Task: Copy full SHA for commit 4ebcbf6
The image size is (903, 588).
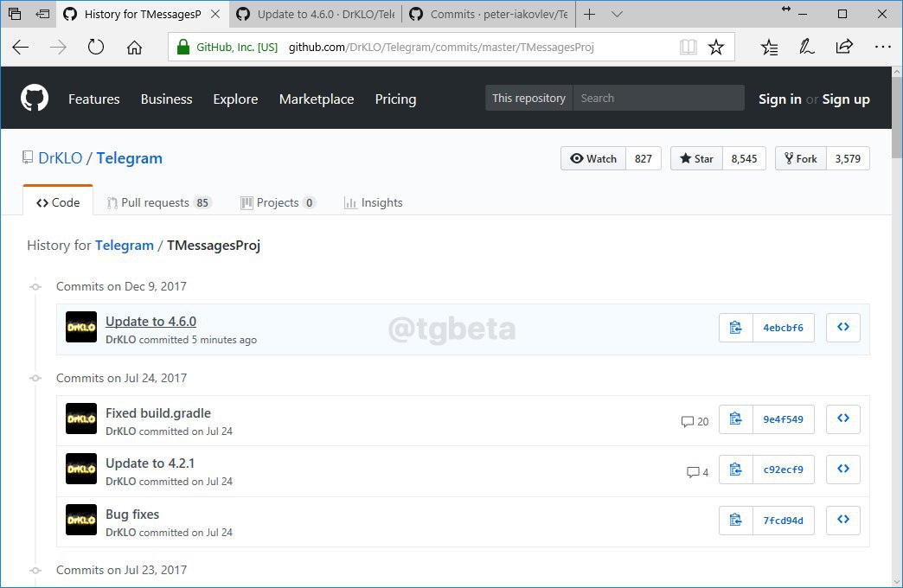Action: coord(735,328)
